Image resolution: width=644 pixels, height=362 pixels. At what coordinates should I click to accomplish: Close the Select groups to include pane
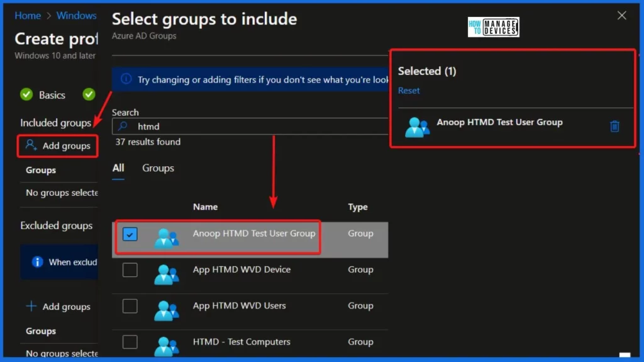point(622,16)
